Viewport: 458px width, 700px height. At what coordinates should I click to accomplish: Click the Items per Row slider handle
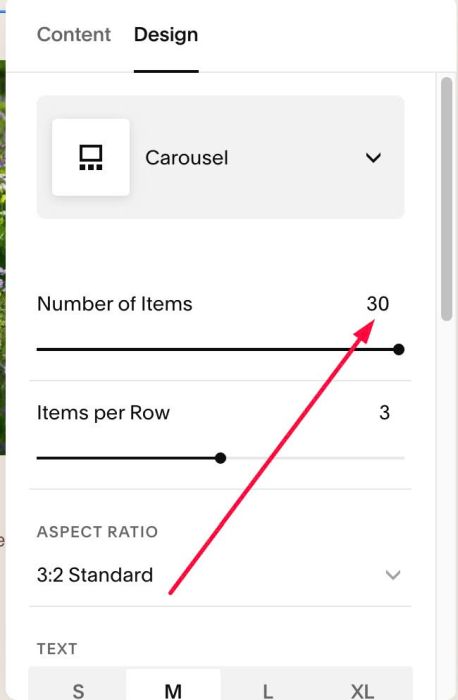coord(220,458)
